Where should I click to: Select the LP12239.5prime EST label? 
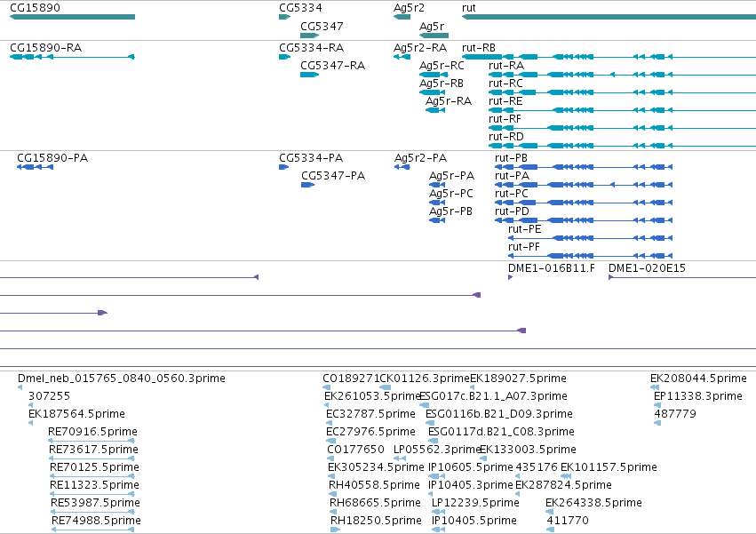tap(475, 503)
